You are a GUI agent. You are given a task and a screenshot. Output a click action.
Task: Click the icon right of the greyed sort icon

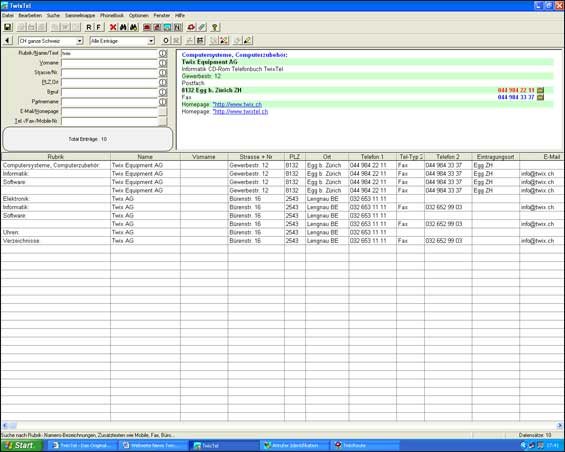click(x=200, y=40)
